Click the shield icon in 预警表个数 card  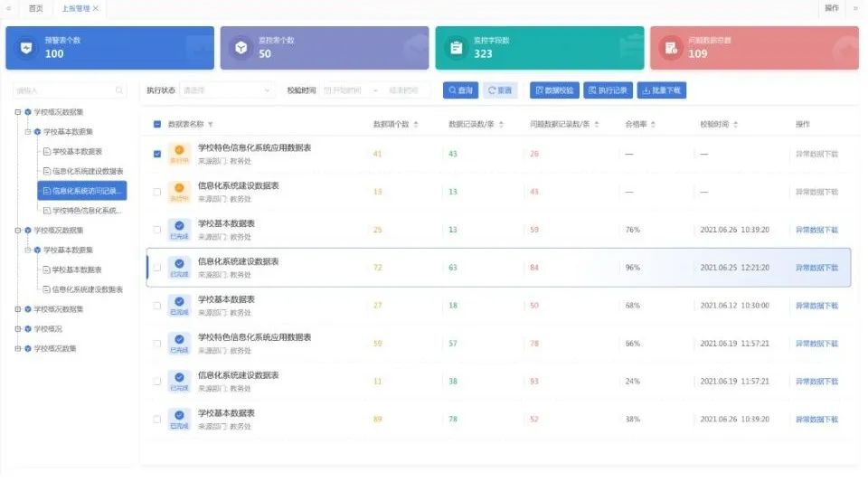point(28,48)
